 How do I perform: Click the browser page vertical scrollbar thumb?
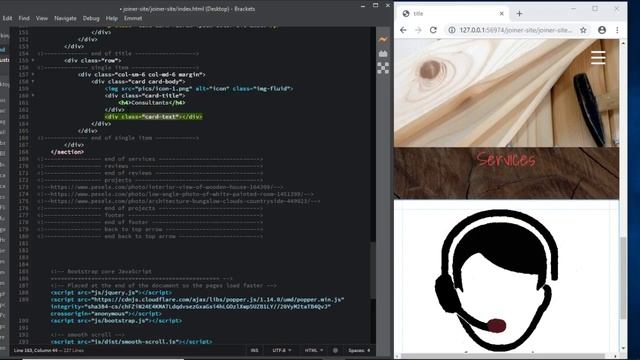point(623,278)
